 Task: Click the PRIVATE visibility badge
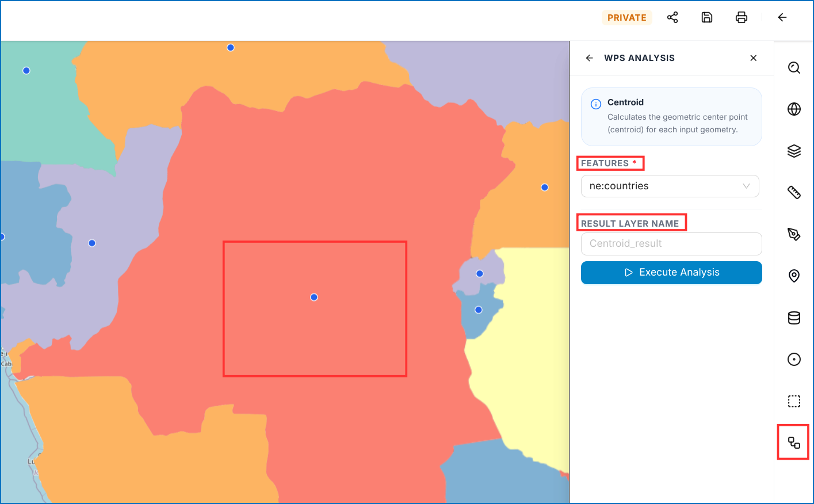coord(627,18)
